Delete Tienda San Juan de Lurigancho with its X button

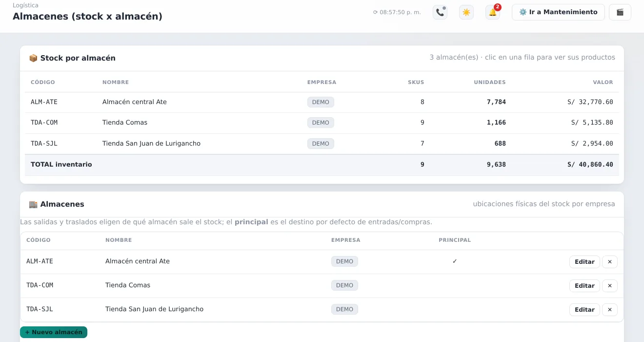coord(610,310)
